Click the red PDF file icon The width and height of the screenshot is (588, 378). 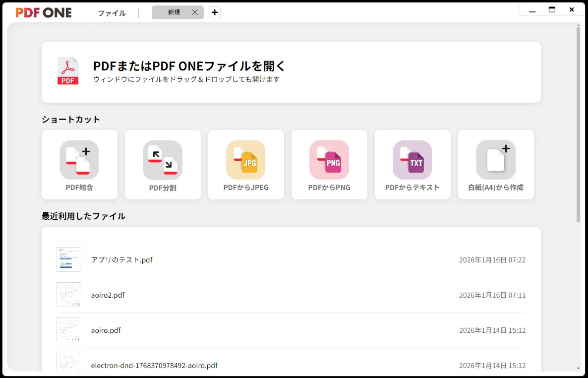pyautogui.click(x=68, y=71)
